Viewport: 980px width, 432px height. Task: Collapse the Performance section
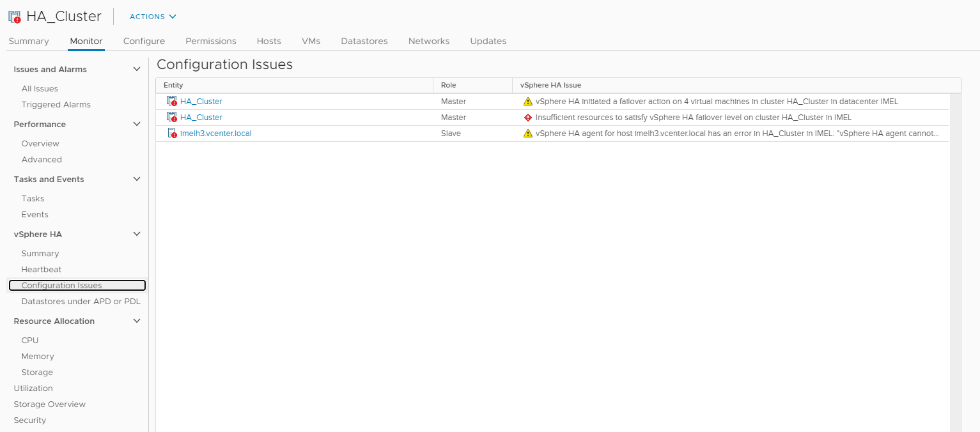[136, 124]
